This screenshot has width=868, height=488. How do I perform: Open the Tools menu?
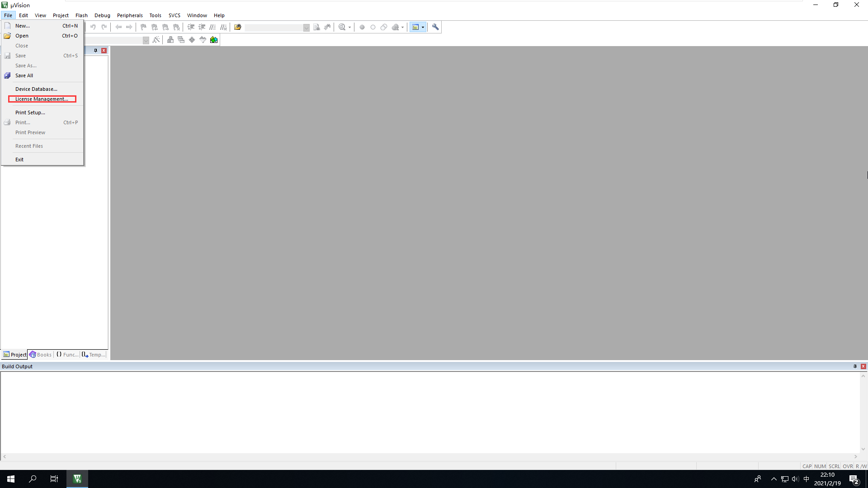155,15
